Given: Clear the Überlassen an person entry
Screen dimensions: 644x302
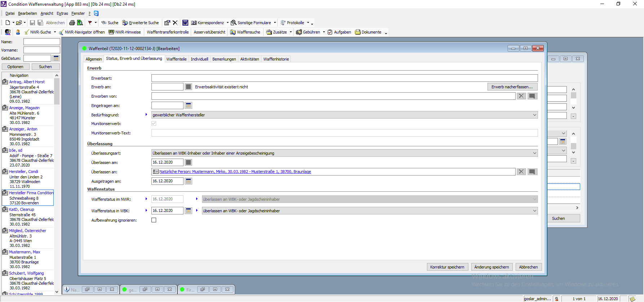Looking at the screenshot, I should (521, 172).
